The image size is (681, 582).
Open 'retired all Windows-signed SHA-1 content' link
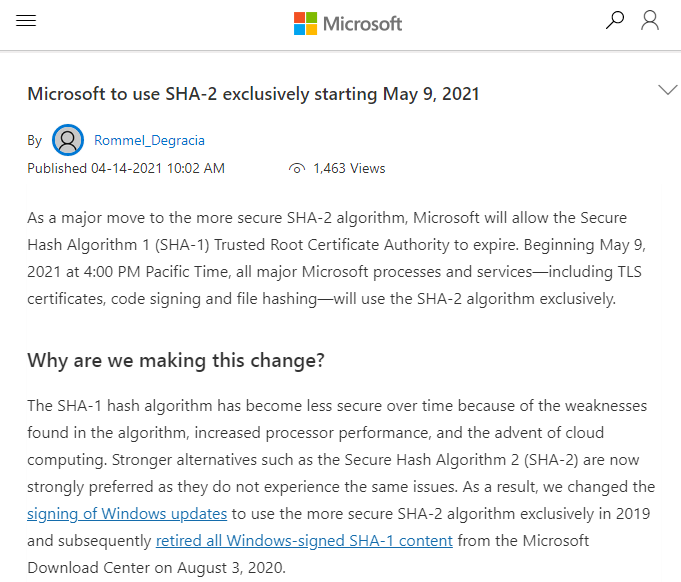pyautogui.click(x=304, y=540)
